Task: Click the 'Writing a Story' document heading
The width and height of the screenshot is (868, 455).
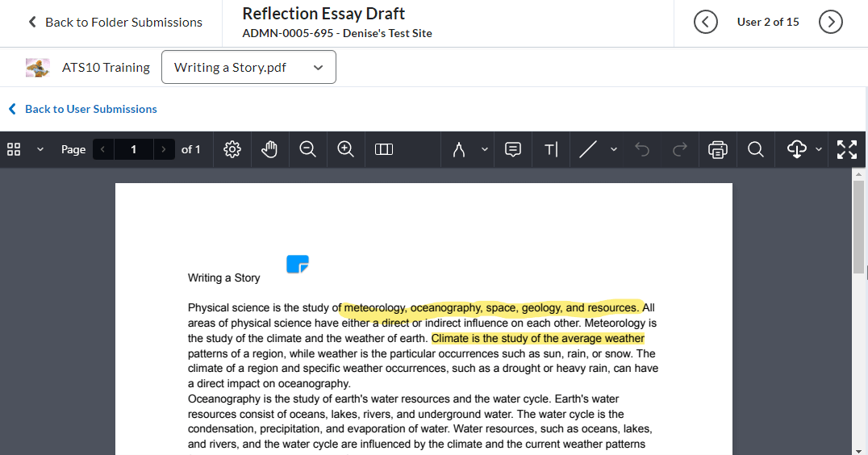Action: 223,278
